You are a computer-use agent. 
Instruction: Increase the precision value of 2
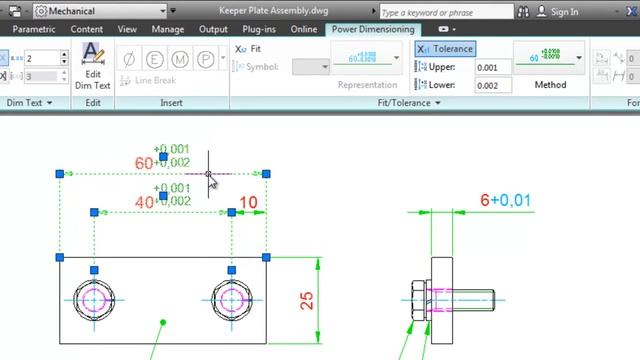pyautogui.click(x=64, y=54)
